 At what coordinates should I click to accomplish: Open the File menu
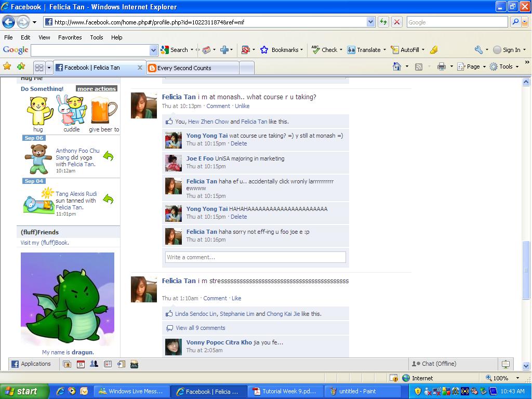coord(8,37)
